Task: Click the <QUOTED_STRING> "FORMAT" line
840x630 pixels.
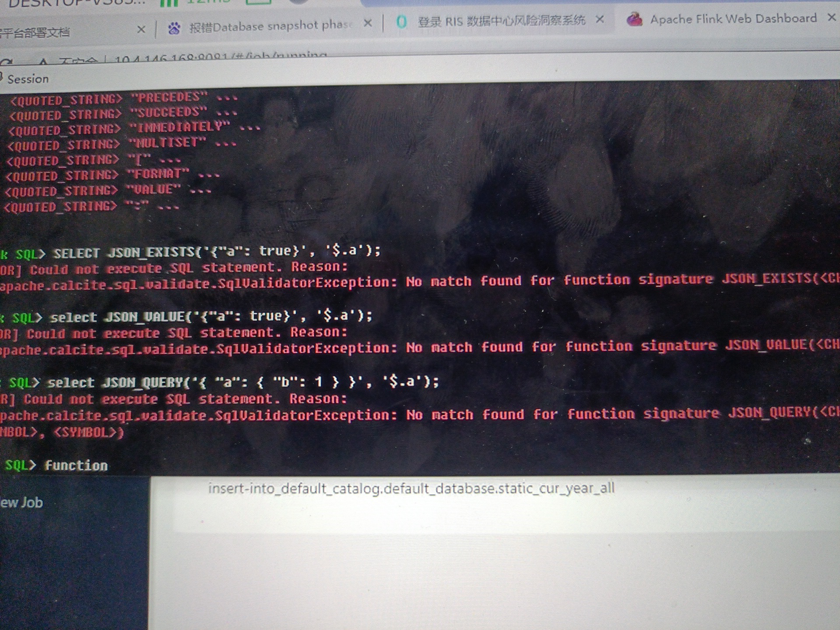Action: point(112,175)
